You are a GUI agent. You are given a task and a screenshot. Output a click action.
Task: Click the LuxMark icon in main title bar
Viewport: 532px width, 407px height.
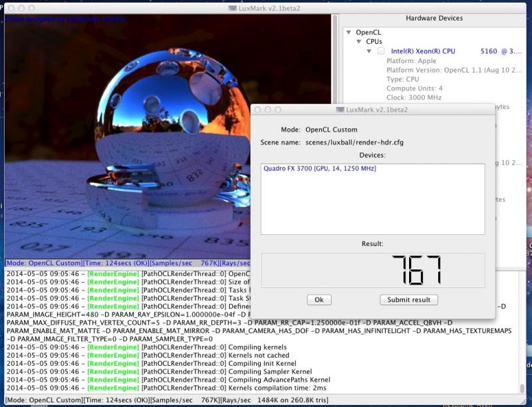point(232,7)
